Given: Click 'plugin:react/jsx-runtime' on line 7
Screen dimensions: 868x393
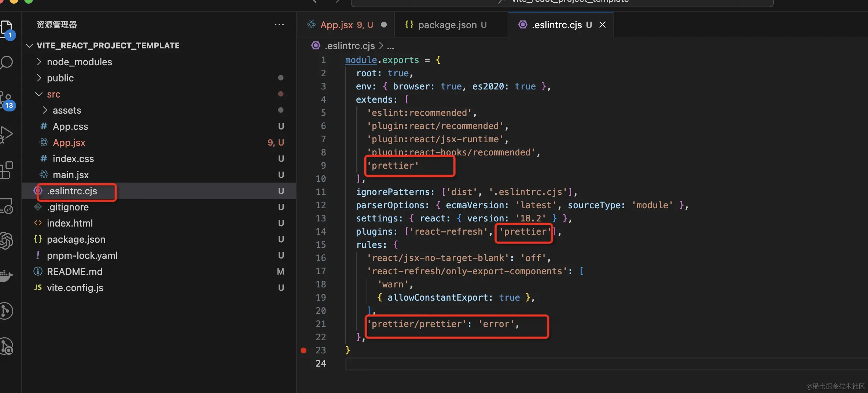Looking at the screenshot, I should pos(435,139).
